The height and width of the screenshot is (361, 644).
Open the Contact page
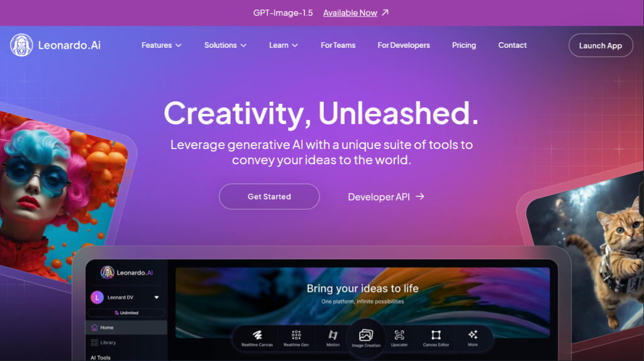(x=512, y=45)
